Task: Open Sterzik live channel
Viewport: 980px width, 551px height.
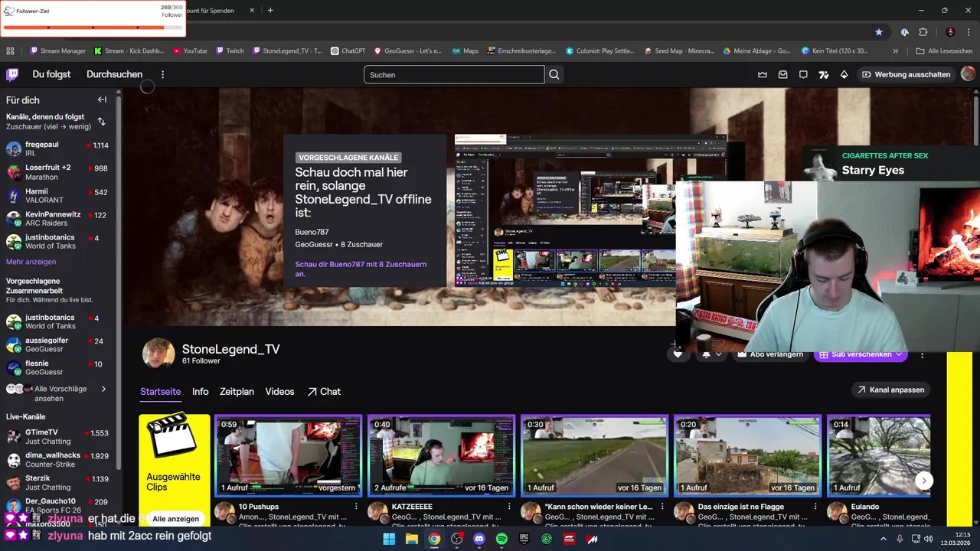Action: pos(57,482)
